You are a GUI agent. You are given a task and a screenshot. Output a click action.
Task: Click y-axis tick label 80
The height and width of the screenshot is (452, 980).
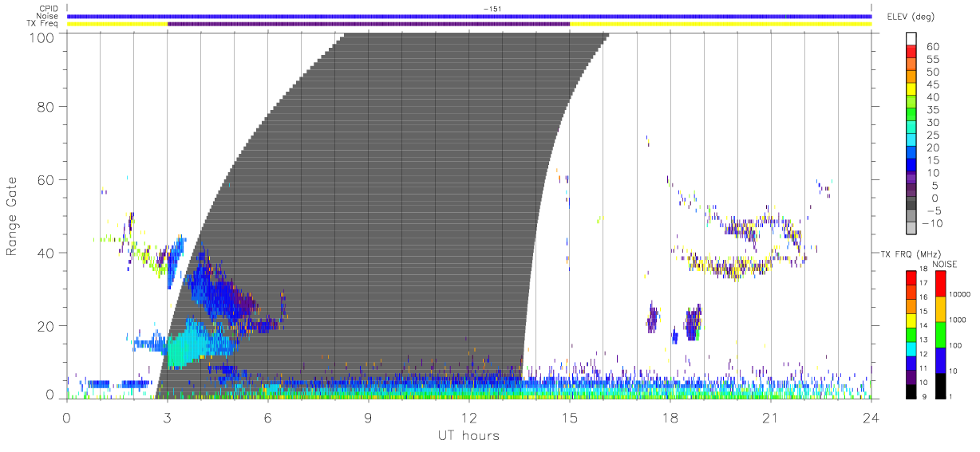47,107
